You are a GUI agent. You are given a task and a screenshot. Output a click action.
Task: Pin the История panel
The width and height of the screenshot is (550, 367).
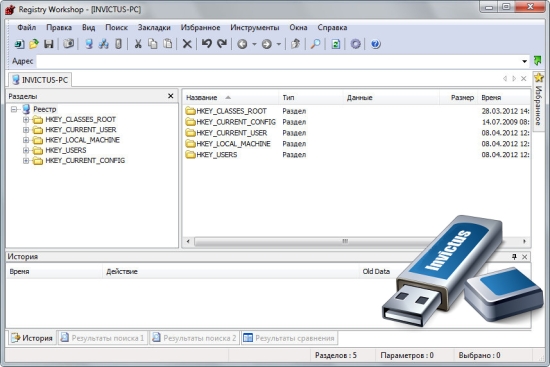[514, 257]
